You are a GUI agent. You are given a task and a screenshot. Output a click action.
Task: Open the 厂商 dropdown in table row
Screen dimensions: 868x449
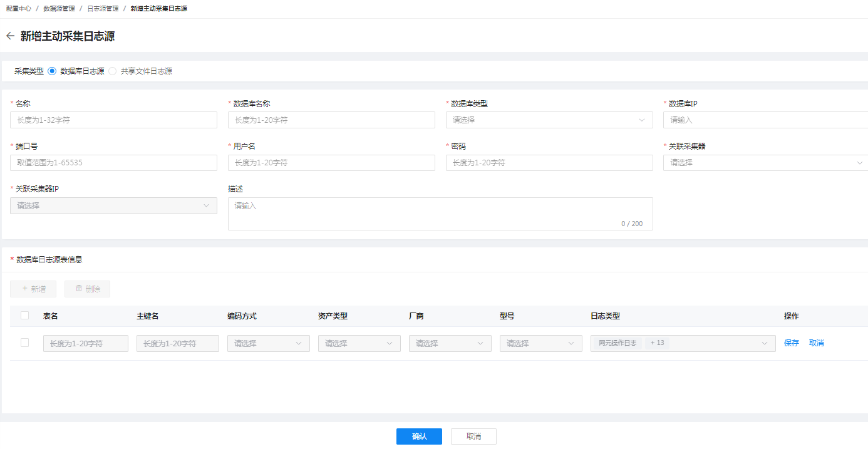coord(450,343)
